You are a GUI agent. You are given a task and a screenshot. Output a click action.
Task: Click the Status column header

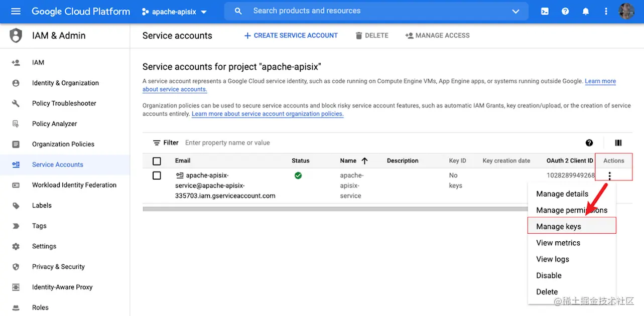[301, 161]
